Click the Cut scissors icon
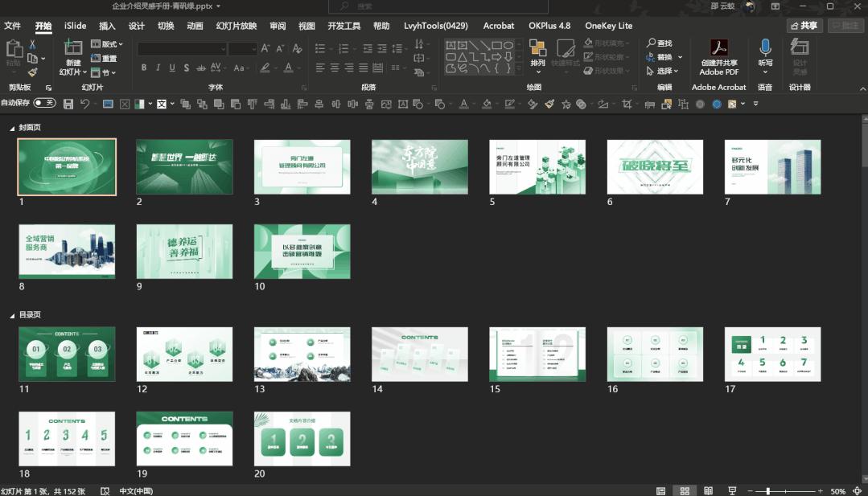This screenshot has width=868, height=496. [x=33, y=44]
